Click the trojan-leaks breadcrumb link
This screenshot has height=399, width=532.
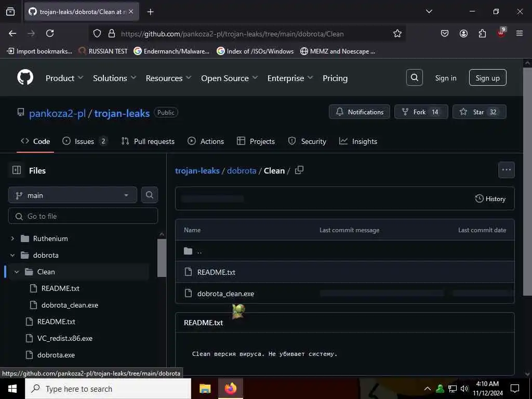pos(197,170)
